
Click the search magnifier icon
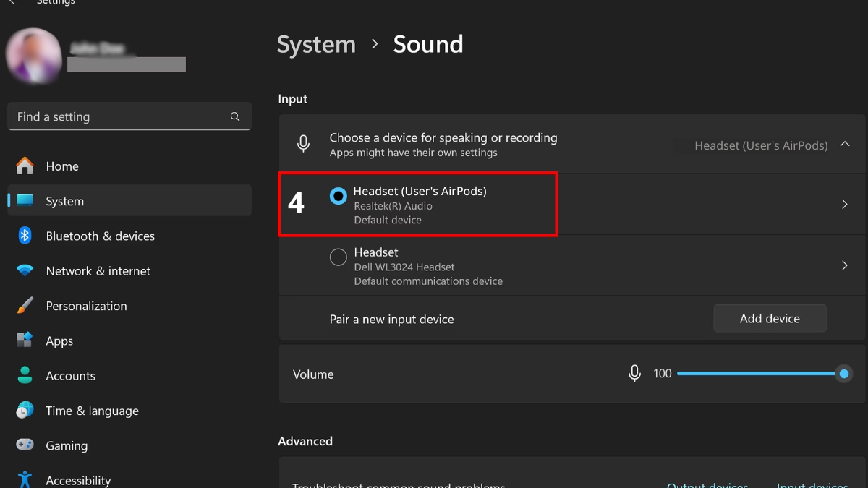point(235,116)
